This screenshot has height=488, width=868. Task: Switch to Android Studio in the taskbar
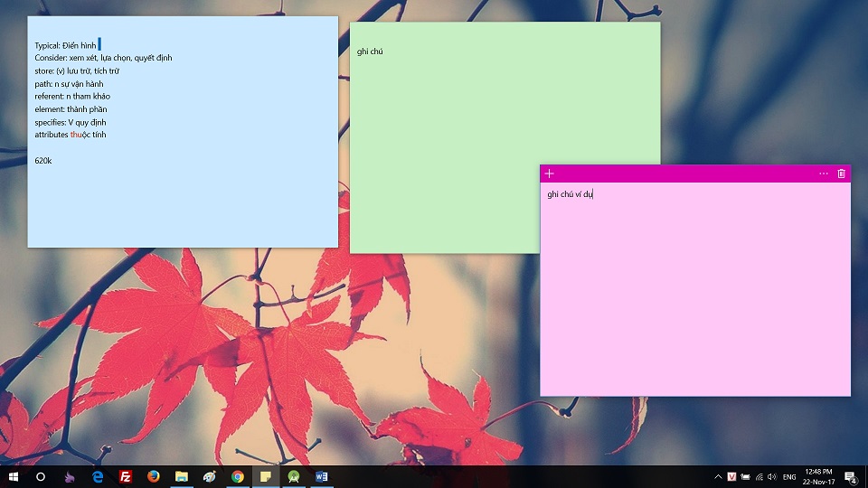tap(294, 476)
